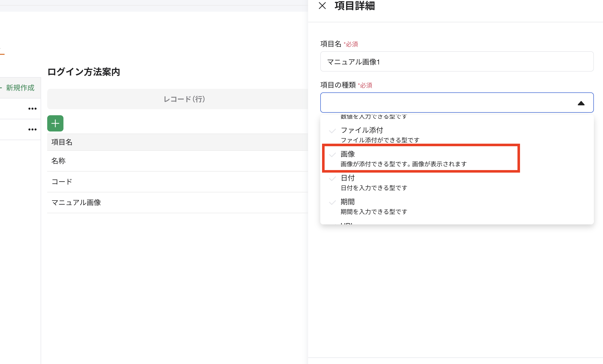Image resolution: width=603 pixels, height=364 pixels.
Task: Click the green plus add-item button
Action: pos(55,123)
